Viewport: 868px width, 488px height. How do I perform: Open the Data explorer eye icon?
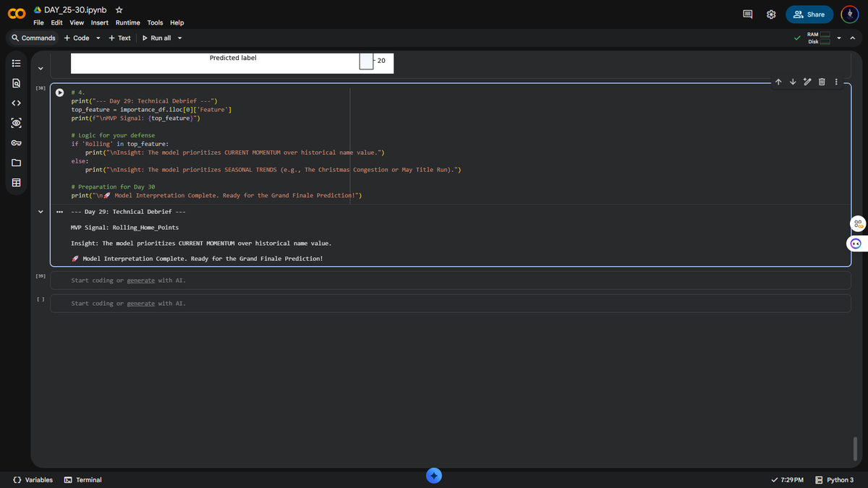tap(16, 123)
